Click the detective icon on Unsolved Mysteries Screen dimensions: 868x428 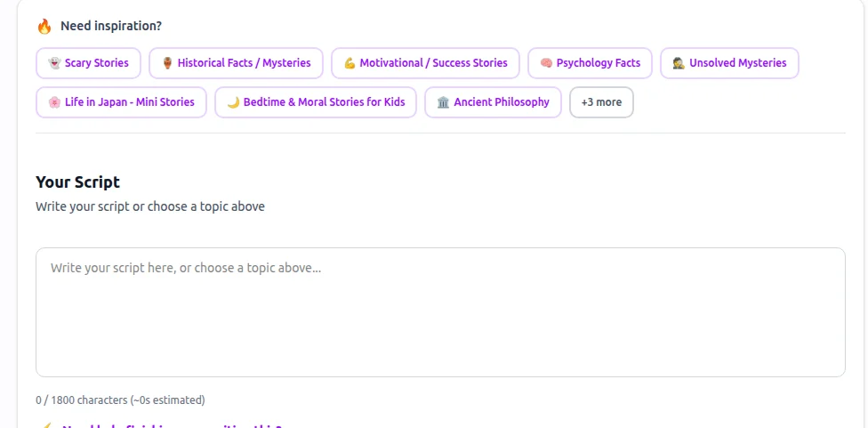coord(679,63)
